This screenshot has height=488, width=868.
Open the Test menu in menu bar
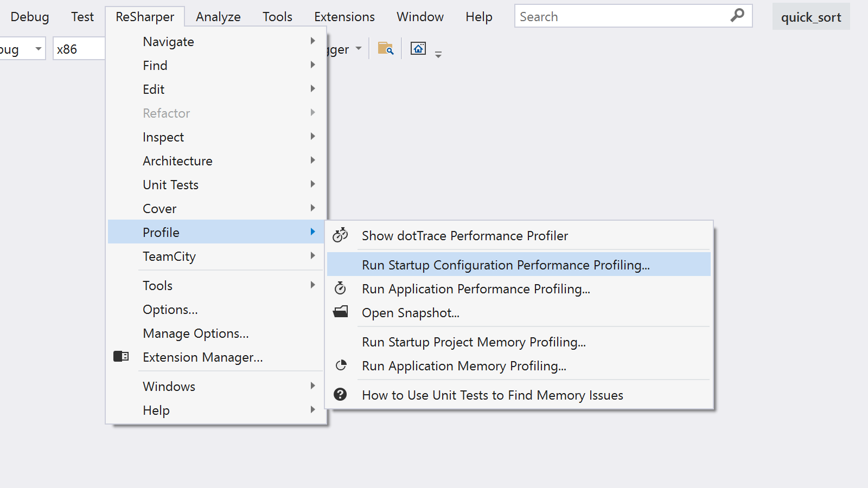coord(82,17)
